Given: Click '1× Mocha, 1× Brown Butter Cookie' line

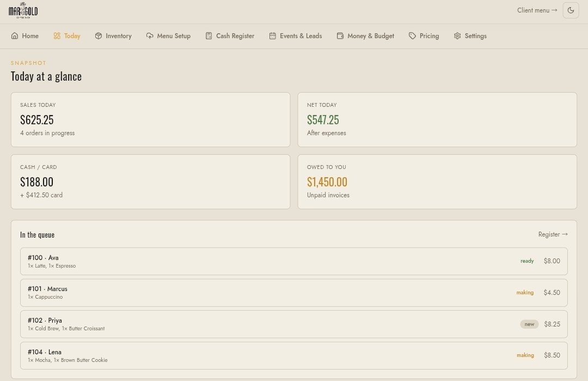Looking at the screenshot, I should click(x=68, y=360).
